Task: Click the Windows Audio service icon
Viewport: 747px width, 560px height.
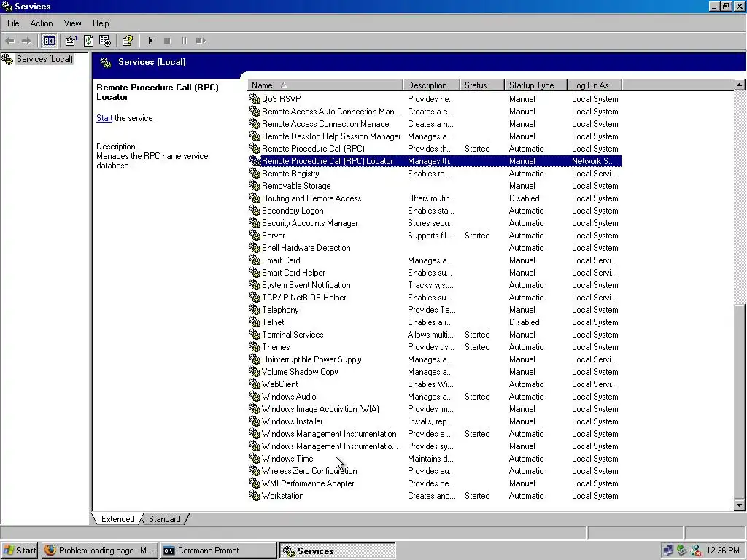Action: point(255,396)
